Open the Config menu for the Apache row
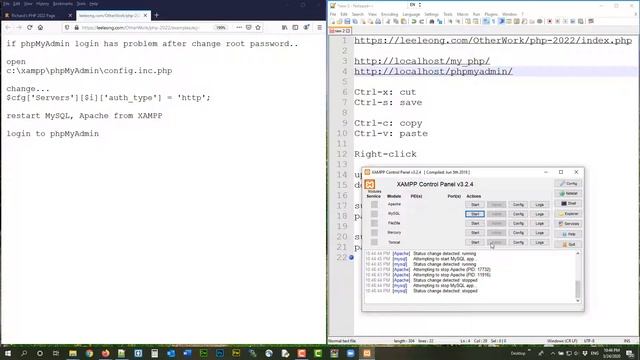This screenshot has width=640, height=360. (x=518, y=204)
